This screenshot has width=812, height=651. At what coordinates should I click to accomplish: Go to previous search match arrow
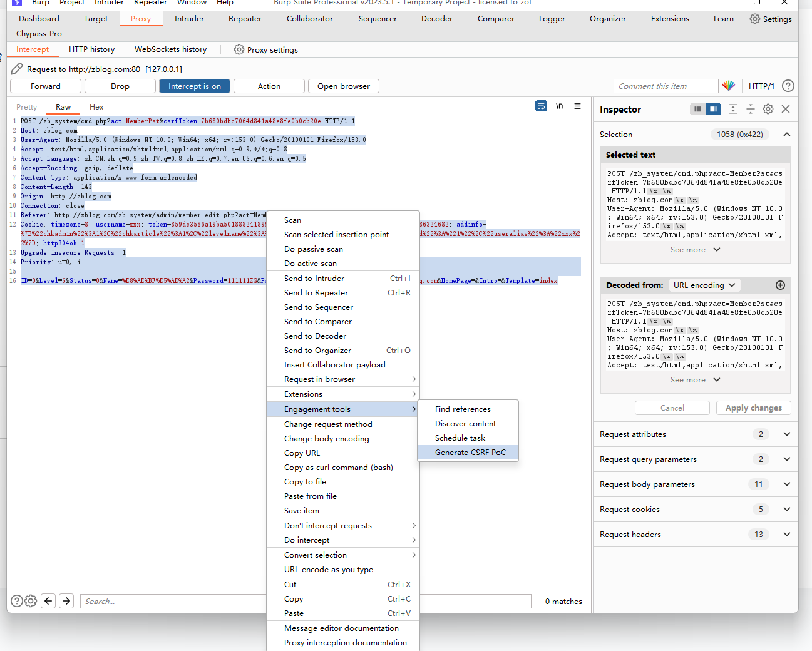tap(48, 601)
